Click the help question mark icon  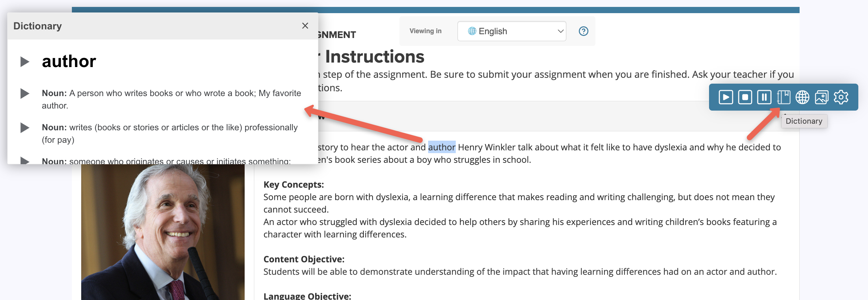pos(583,31)
